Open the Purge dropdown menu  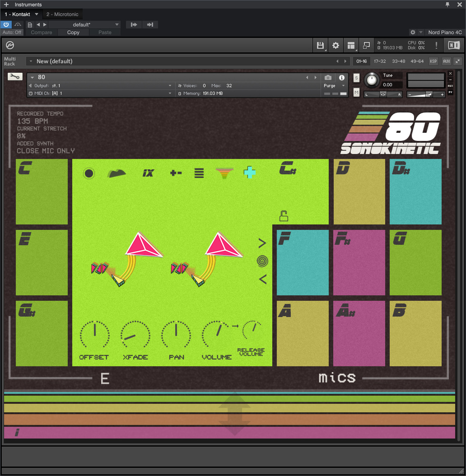pyautogui.click(x=335, y=86)
